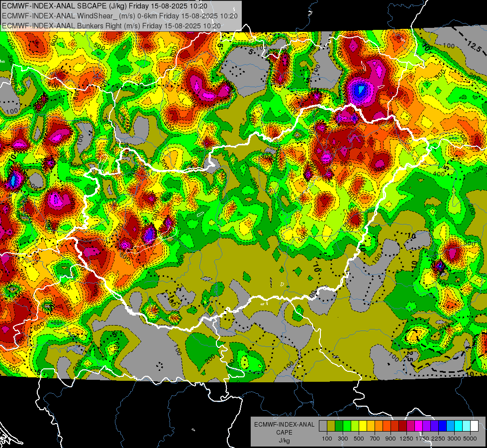This screenshot has height=448, width=487.
Task: Select the dark red legend swatch before 1250
Action: coord(403,426)
